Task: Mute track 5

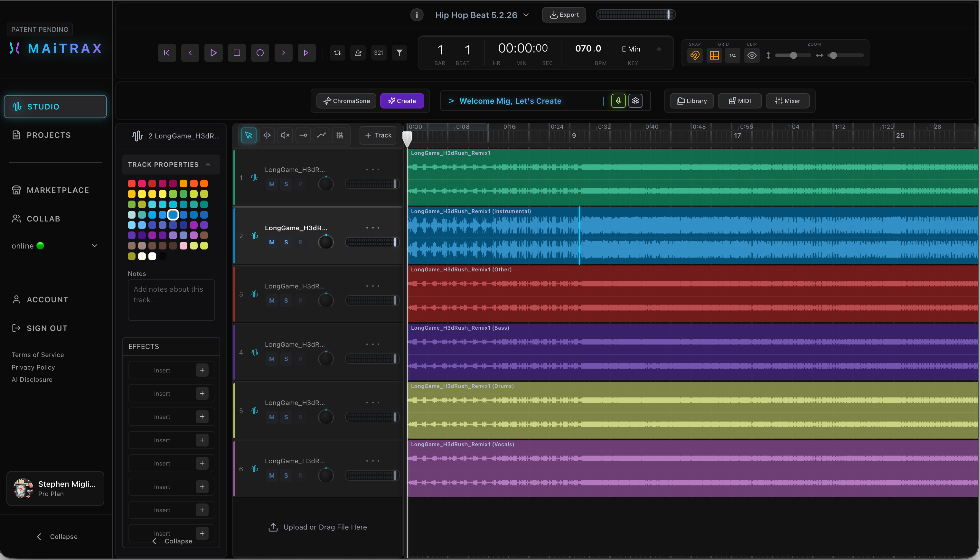Action: click(x=272, y=417)
